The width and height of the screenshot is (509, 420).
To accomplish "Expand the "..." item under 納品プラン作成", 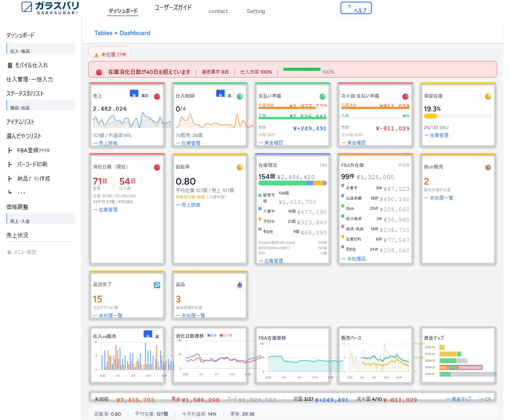I will click(20, 192).
